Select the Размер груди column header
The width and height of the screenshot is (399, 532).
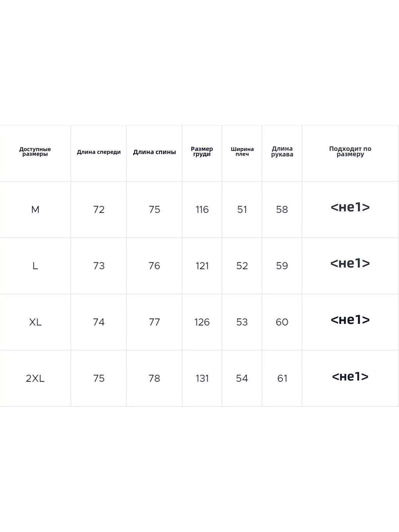pyautogui.click(x=202, y=152)
